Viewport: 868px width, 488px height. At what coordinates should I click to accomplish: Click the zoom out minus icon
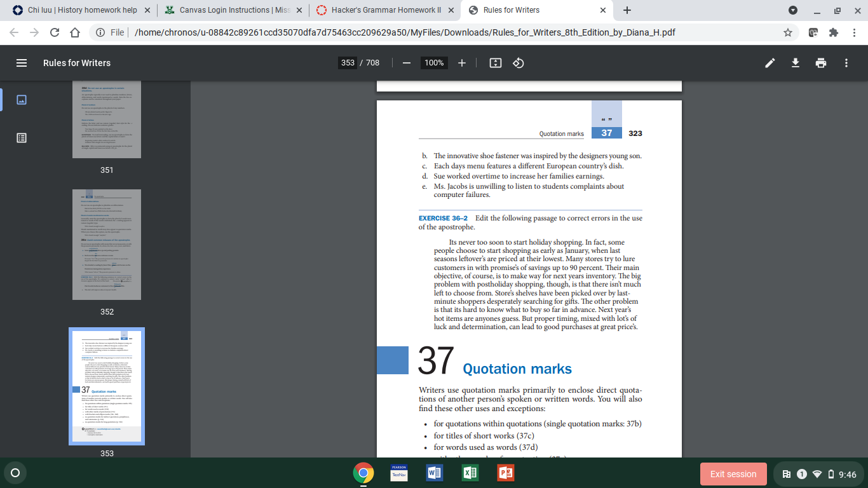[x=407, y=63]
